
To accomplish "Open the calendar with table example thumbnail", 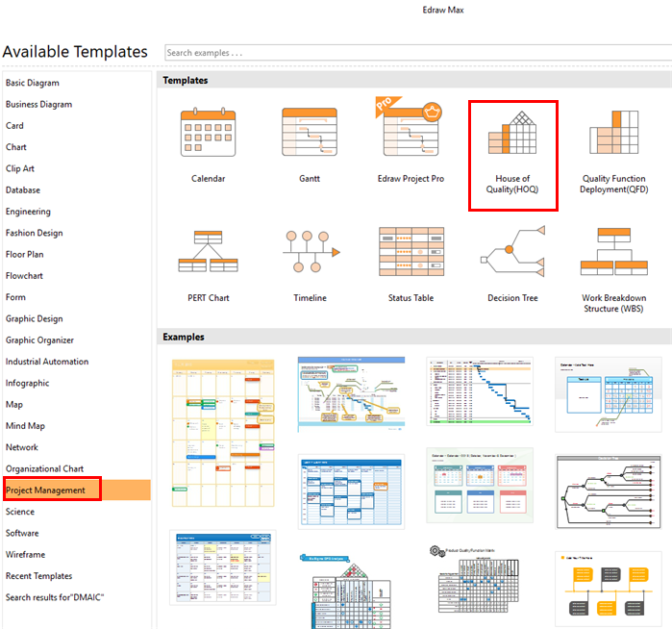I will 609,394.
